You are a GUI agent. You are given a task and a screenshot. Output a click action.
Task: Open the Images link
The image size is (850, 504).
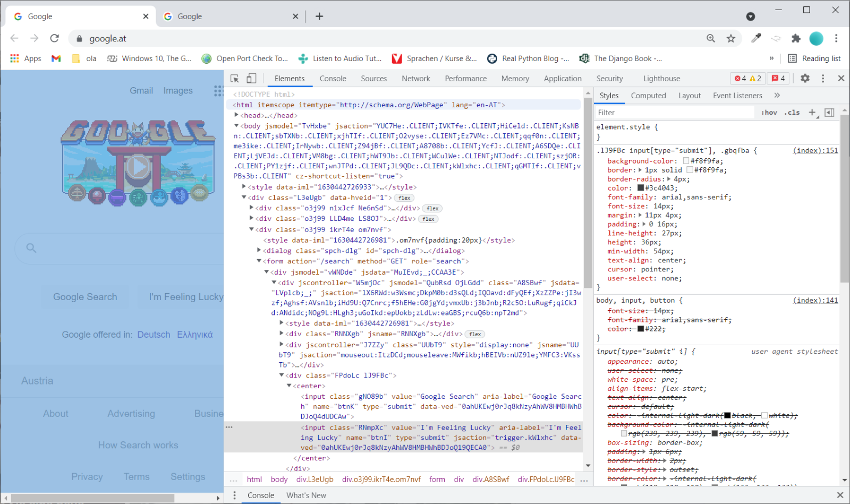(x=178, y=91)
